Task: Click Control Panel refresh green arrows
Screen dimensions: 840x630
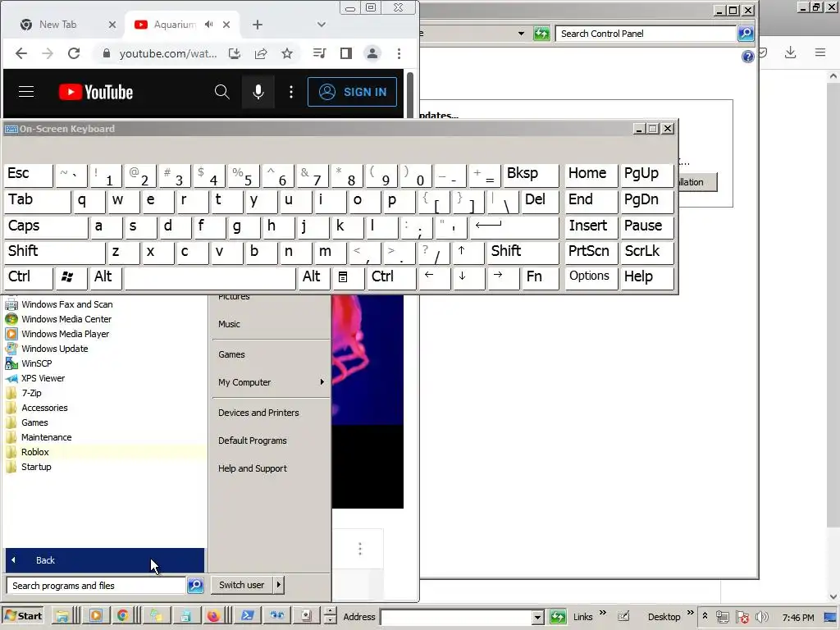Action: [x=541, y=34]
